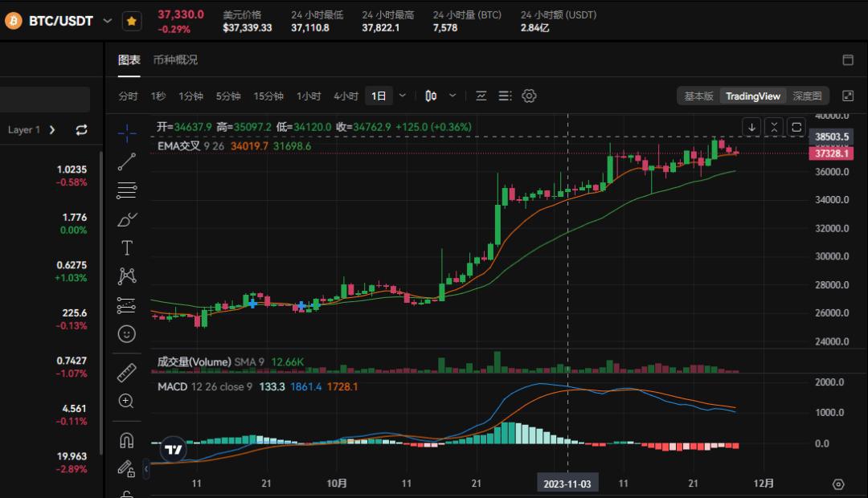
Task: Switch to the 深度图 view tab
Action: (x=807, y=96)
